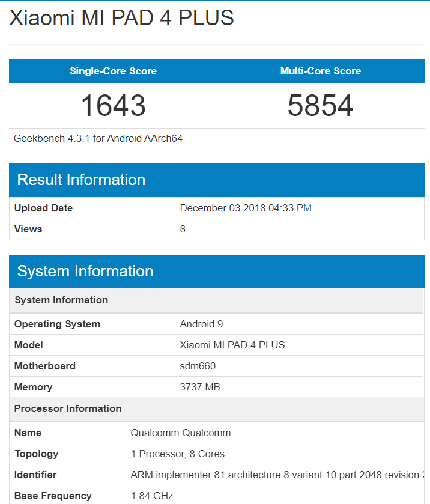Viewport: 430px width, 504px height.
Task: Click the Xiaomi MI PAD 4 PLUS page title
Action: [121, 17]
